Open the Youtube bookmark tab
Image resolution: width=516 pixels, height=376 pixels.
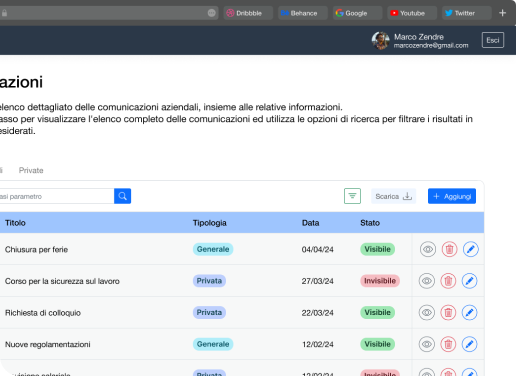click(412, 13)
